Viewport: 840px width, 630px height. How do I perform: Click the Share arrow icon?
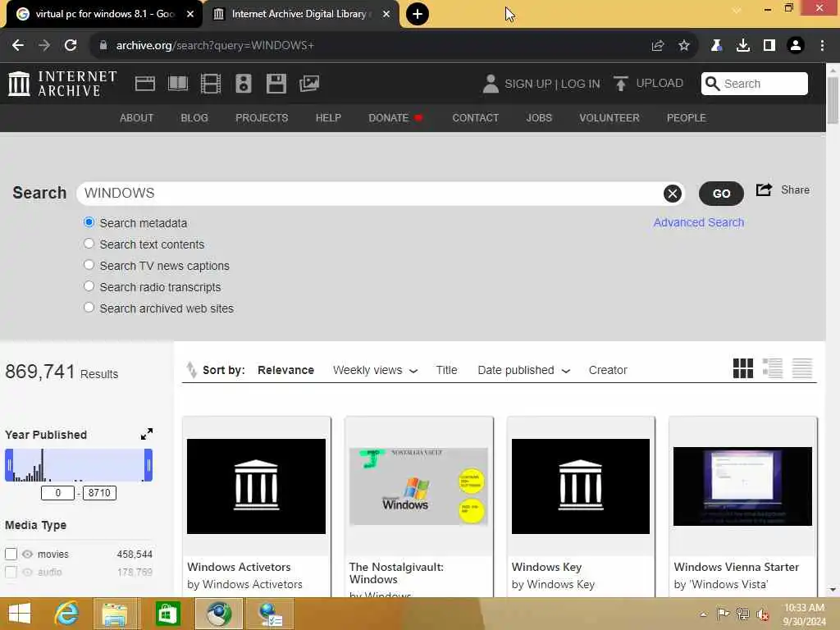click(764, 189)
